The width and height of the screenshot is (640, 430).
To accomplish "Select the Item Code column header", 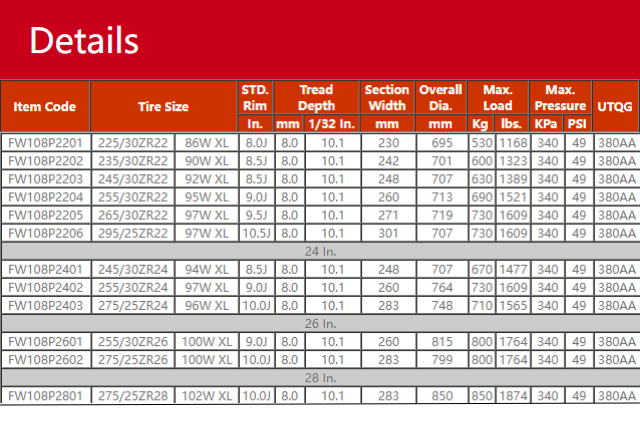I will (45, 106).
